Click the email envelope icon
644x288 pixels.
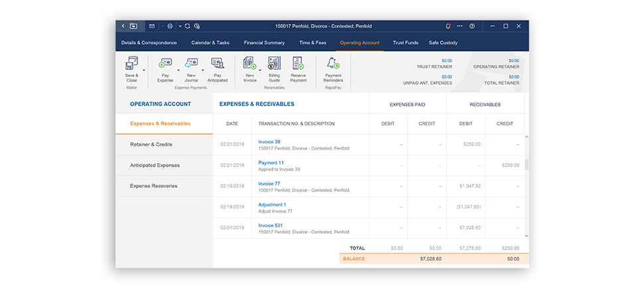click(152, 26)
